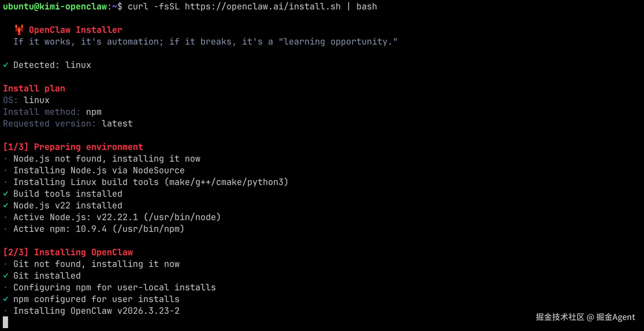Click the checkmark beside Git installed
644x331 pixels.
tap(6, 276)
